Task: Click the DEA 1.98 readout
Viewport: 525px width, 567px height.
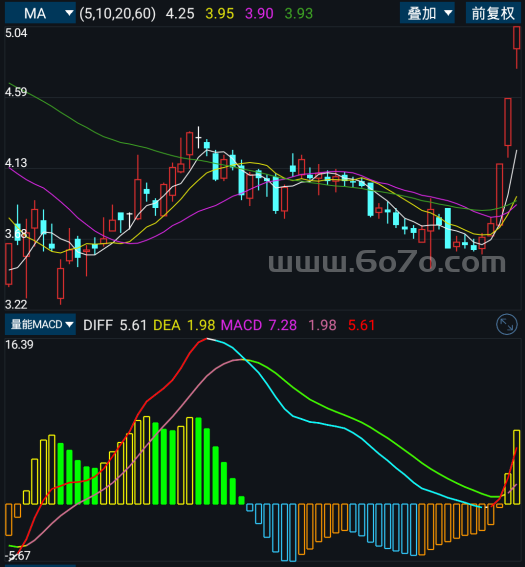Action: pos(184,325)
